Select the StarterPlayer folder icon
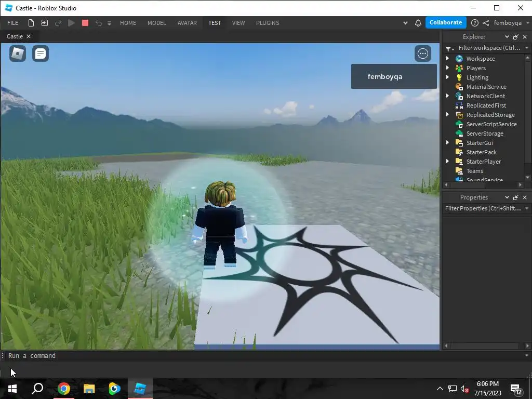 (x=459, y=162)
